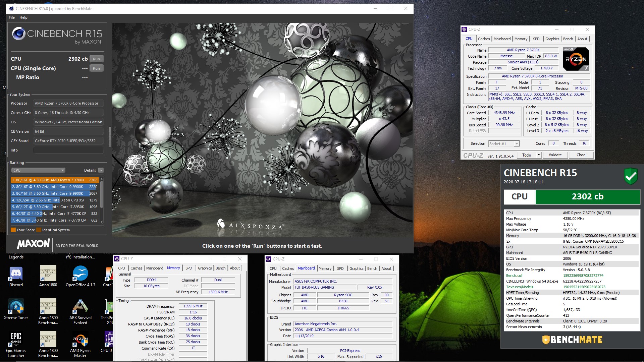This screenshot has height=362, width=644.
Task: Run the CPU multi-core test
Action: point(97,59)
